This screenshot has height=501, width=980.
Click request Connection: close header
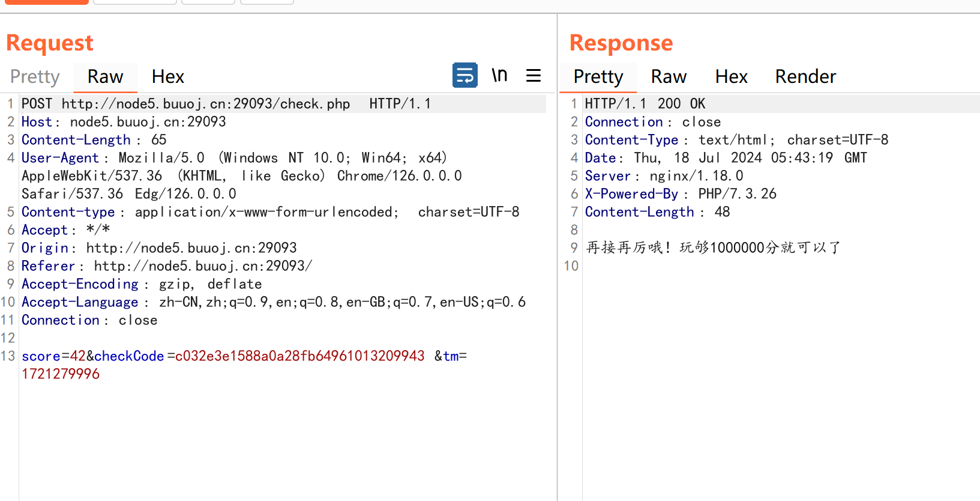point(89,320)
